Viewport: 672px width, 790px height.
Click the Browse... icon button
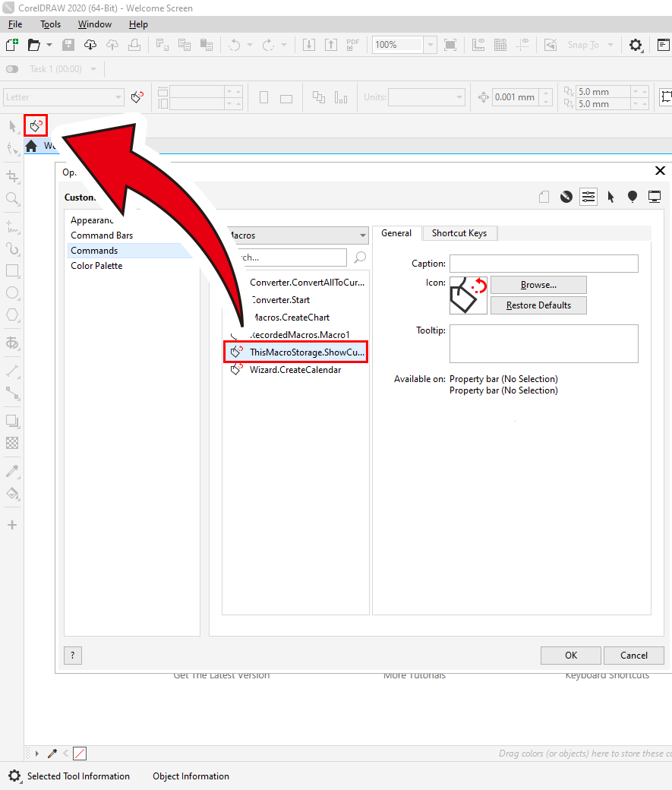point(538,285)
